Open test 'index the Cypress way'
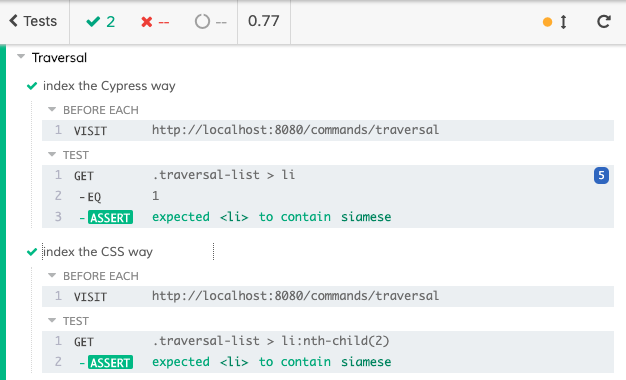The width and height of the screenshot is (626, 380). (x=109, y=86)
